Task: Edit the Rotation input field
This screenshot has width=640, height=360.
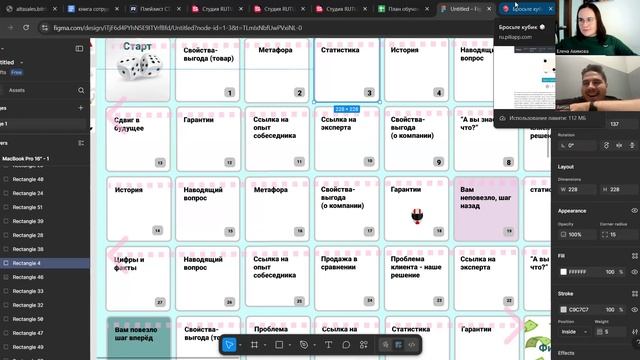Action: click(578, 145)
